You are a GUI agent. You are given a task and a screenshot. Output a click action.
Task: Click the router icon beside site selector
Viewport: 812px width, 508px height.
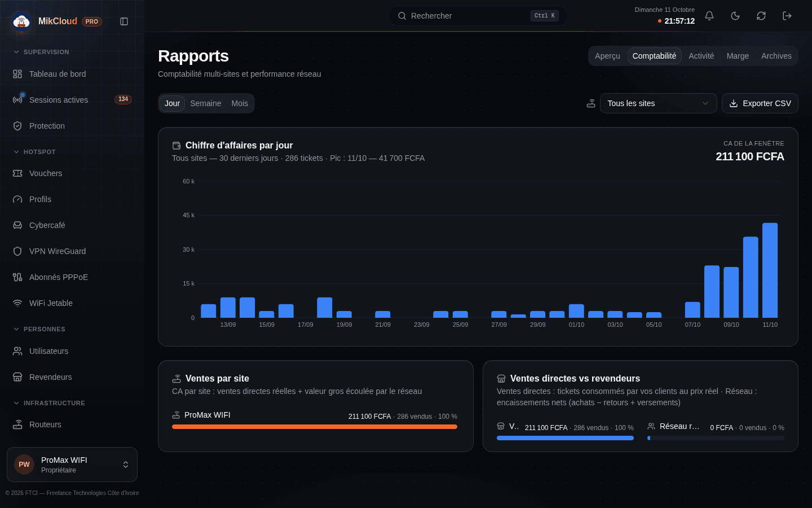[x=591, y=103]
